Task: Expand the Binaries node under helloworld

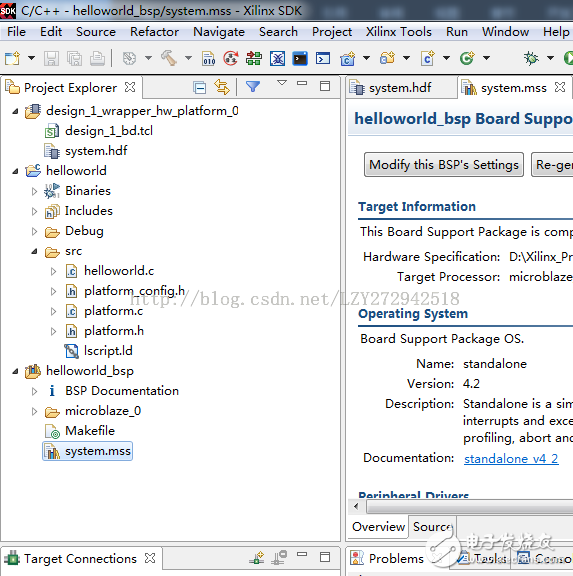Action: (x=34, y=191)
